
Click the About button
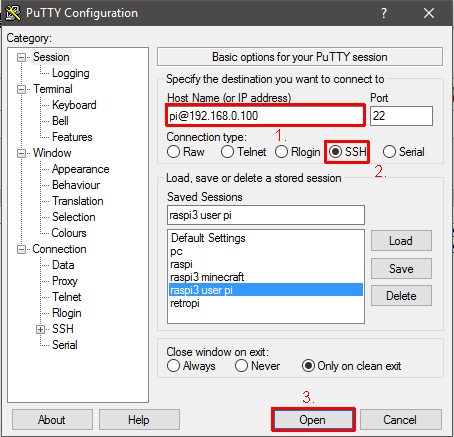pyautogui.click(x=52, y=420)
